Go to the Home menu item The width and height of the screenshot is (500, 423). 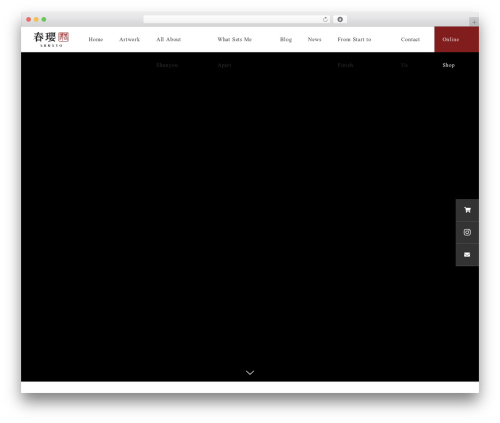coord(96,39)
